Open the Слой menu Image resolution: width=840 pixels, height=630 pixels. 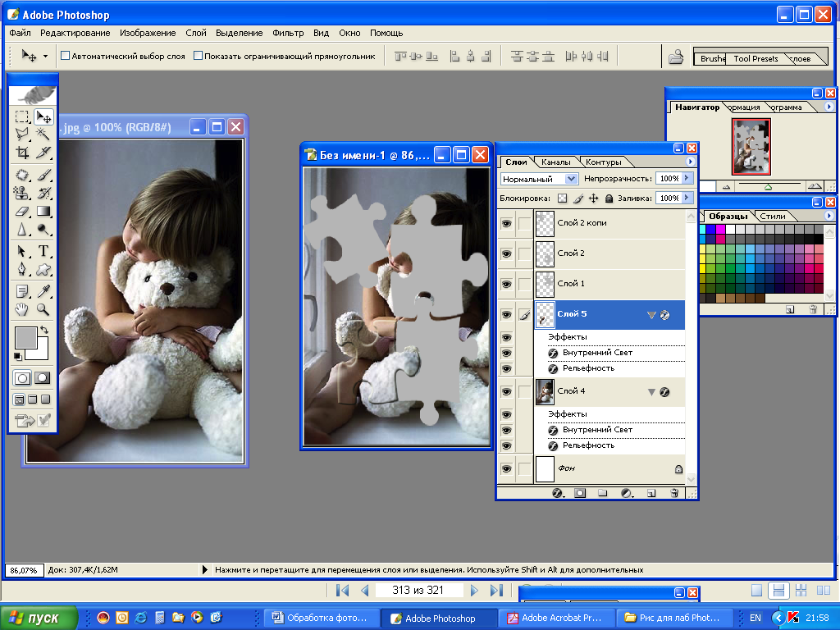[x=195, y=33]
